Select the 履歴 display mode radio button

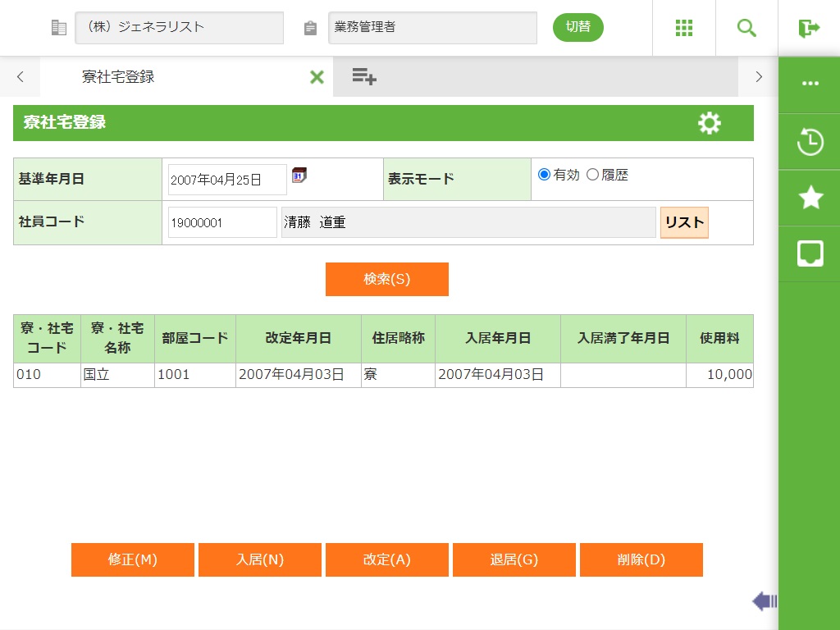[592, 175]
